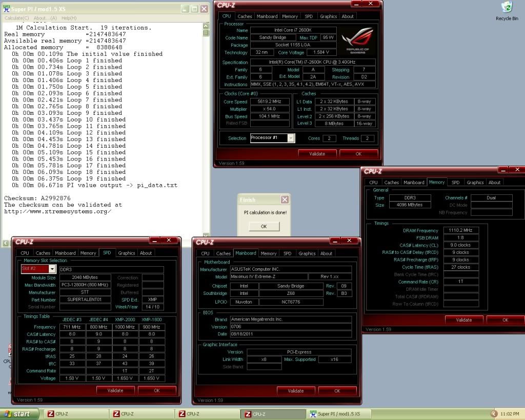Click the Super PI vertical scrollbar
525x420 pixels.
206,128
